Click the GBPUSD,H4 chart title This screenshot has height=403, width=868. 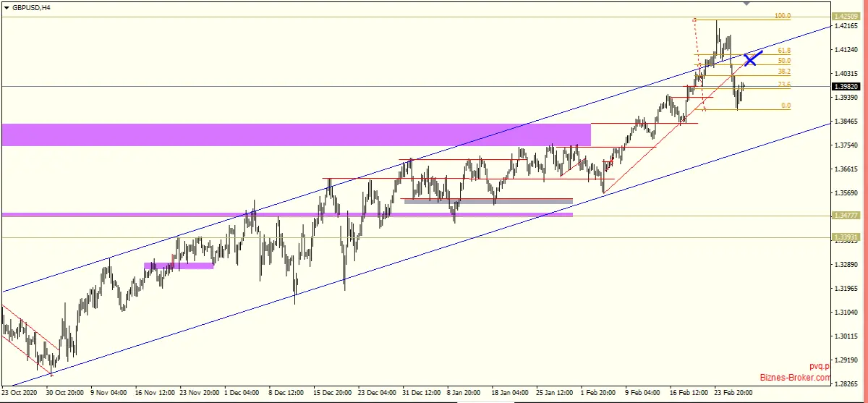(x=31, y=7)
